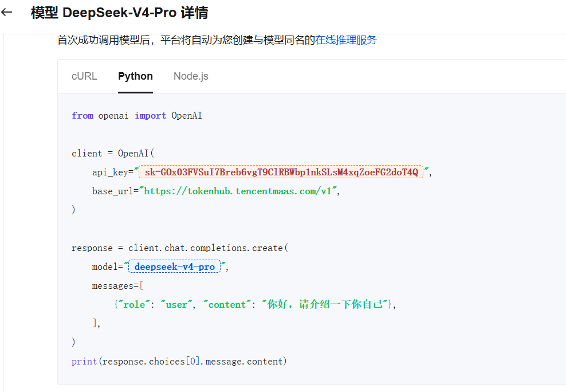Click the print(response.choices[0].message.content) line
The width and height of the screenshot is (566, 392).
click(179, 361)
